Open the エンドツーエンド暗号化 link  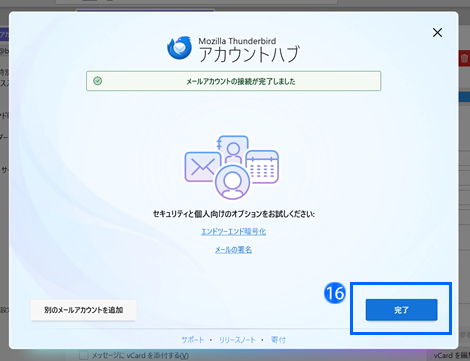point(233,232)
